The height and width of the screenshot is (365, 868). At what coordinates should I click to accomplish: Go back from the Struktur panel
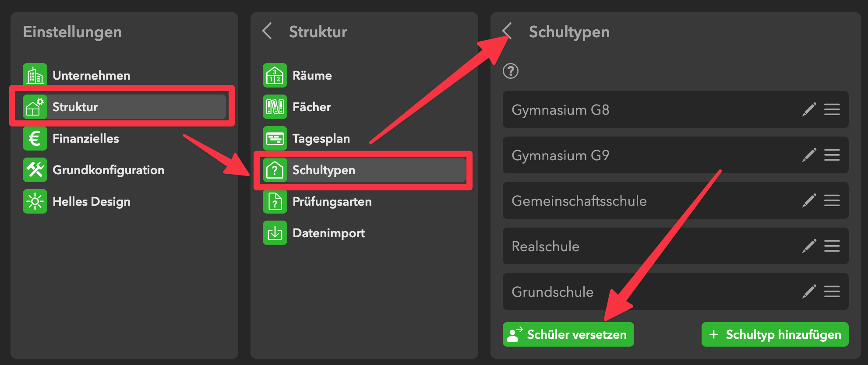[x=267, y=32]
